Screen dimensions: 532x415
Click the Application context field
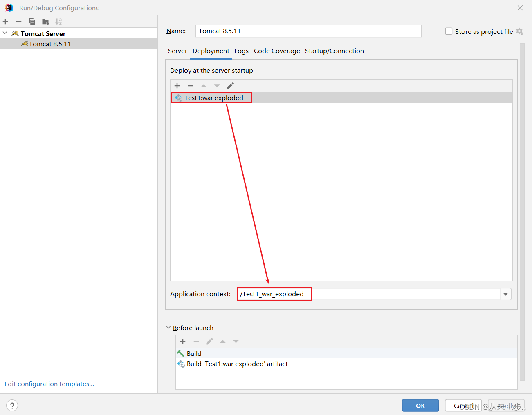tap(368, 294)
